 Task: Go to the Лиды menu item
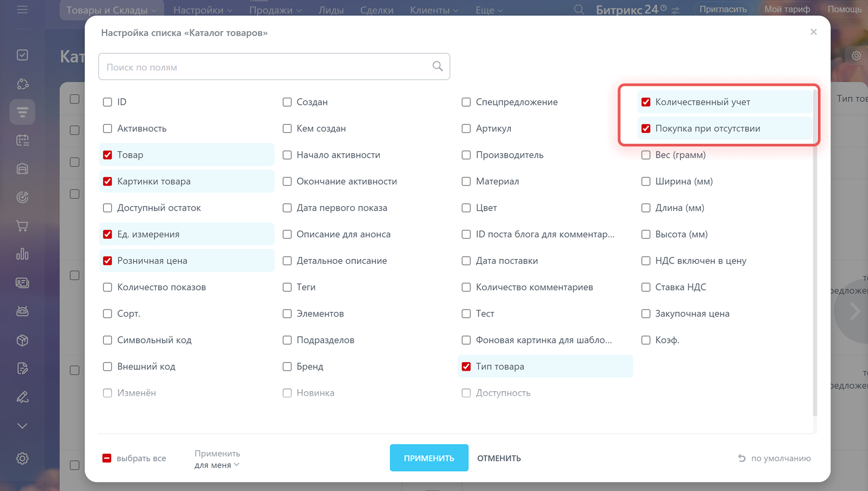tap(331, 10)
